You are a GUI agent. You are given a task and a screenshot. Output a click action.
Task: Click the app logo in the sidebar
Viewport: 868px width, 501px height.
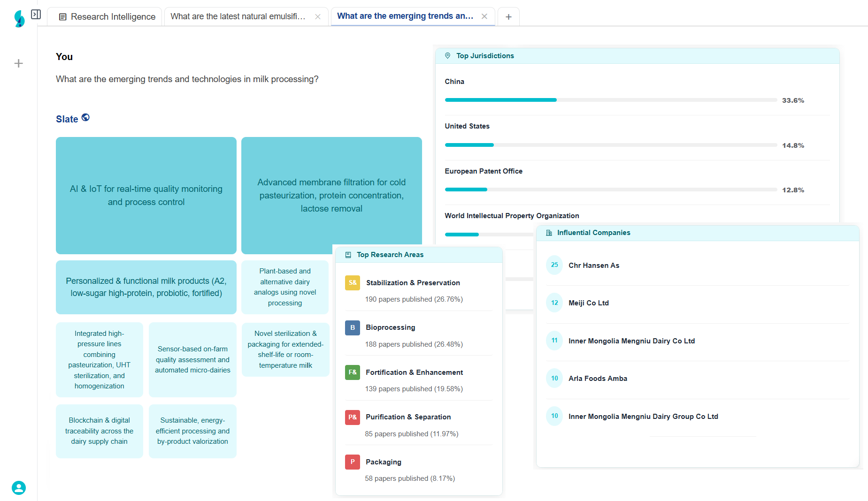pyautogui.click(x=19, y=18)
